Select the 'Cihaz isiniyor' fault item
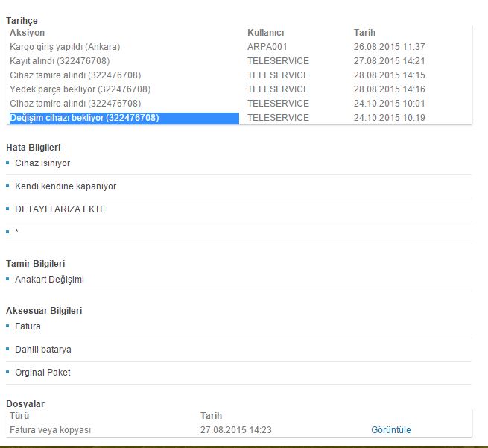This screenshot has width=488, height=448. tap(42, 163)
